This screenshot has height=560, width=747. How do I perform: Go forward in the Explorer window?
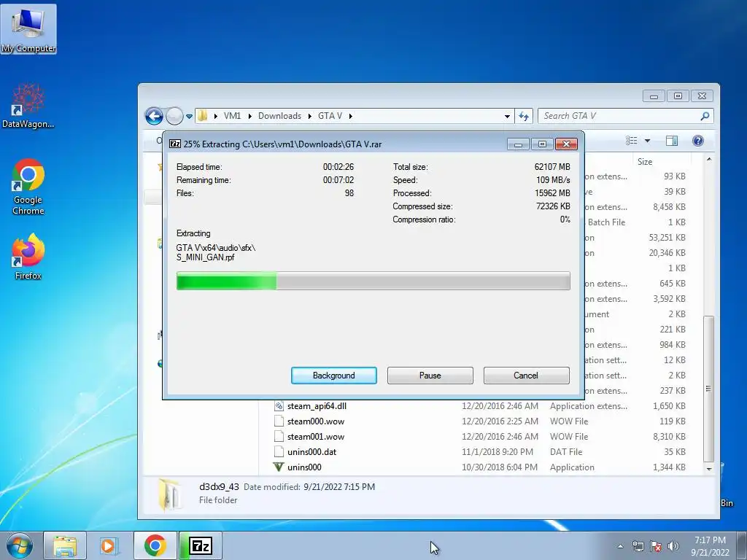click(174, 116)
